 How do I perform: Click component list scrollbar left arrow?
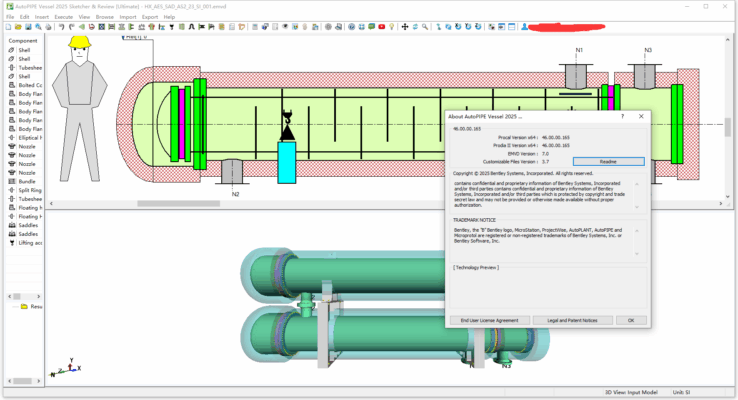tap(10, 296)
